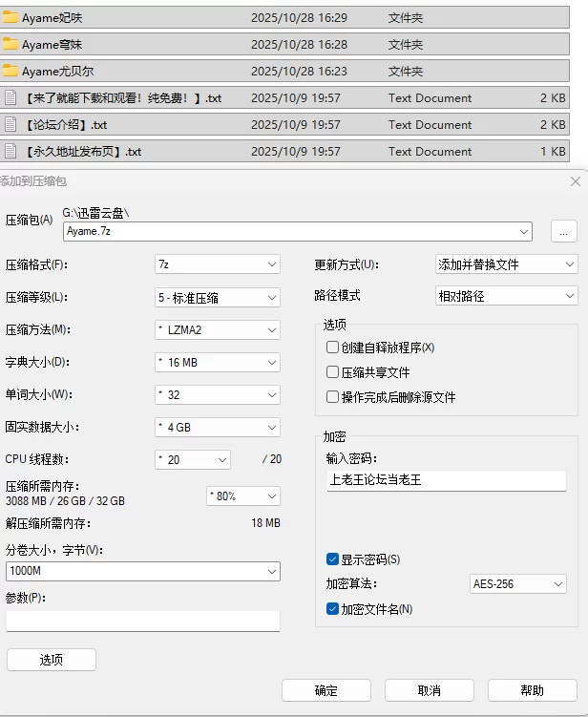Click the Ayame尤贝尔 folder icon
588x717 pixels.
tap(10, 71)
